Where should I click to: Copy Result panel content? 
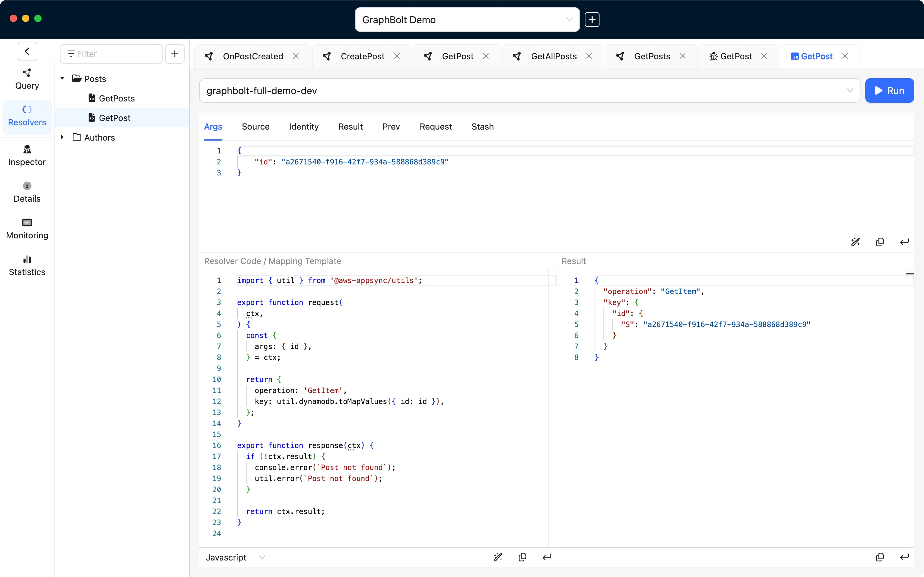tap(880, 557)
